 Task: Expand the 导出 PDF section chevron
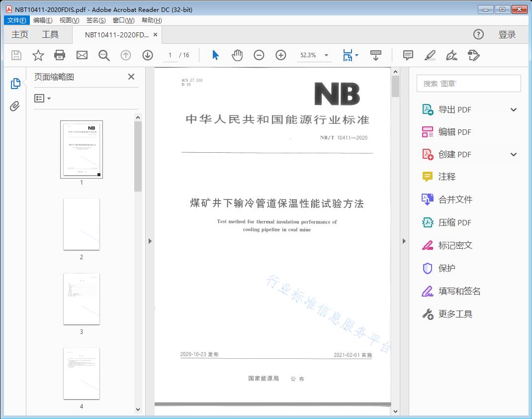tap(514, 110)
